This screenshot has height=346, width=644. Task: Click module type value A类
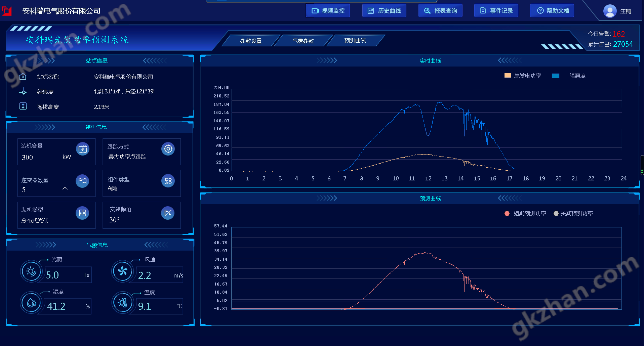coord(112,188)
